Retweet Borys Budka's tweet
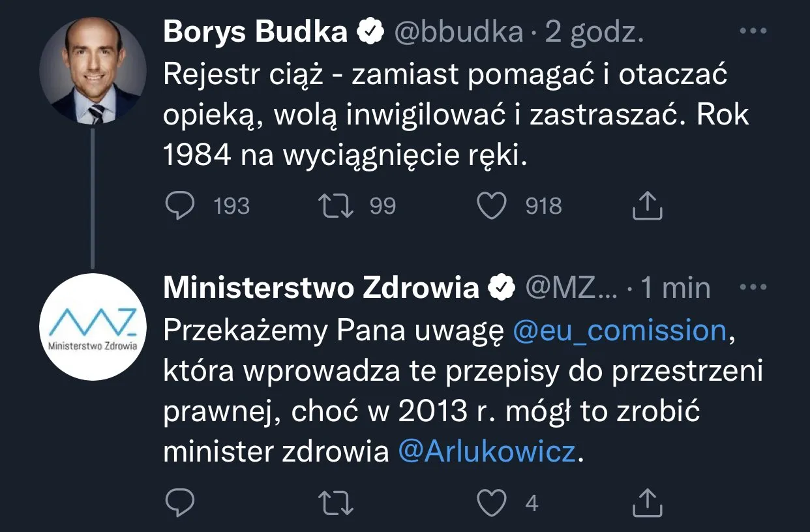This screenshot has height=532, width=810. click(338, 207)
